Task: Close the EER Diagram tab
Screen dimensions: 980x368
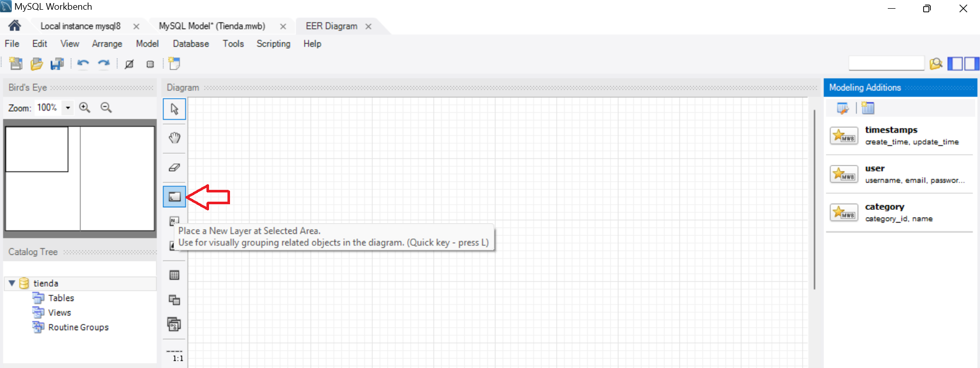Action: pyautogui.click(x=368, y=27)
